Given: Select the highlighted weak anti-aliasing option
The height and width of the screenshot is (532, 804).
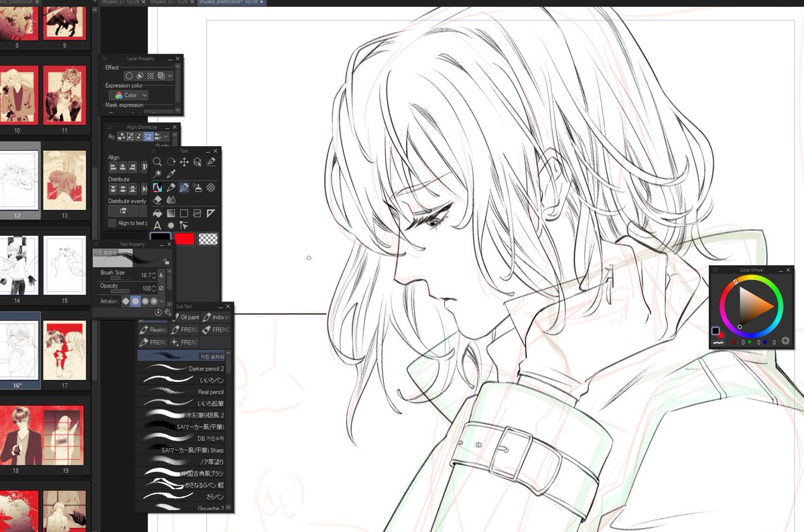Looking at the screenshot, I should [x=135, y=301].
